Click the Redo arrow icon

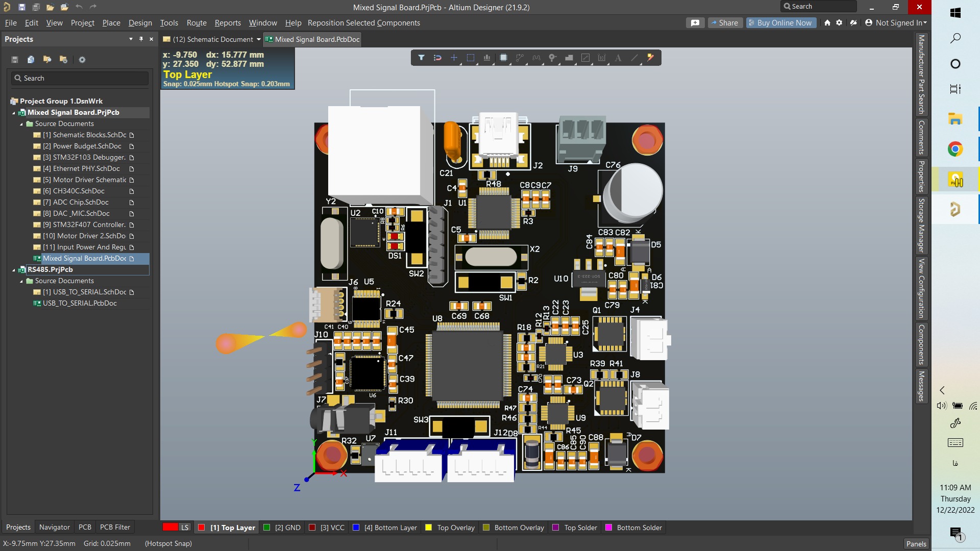tap(93, 7)
